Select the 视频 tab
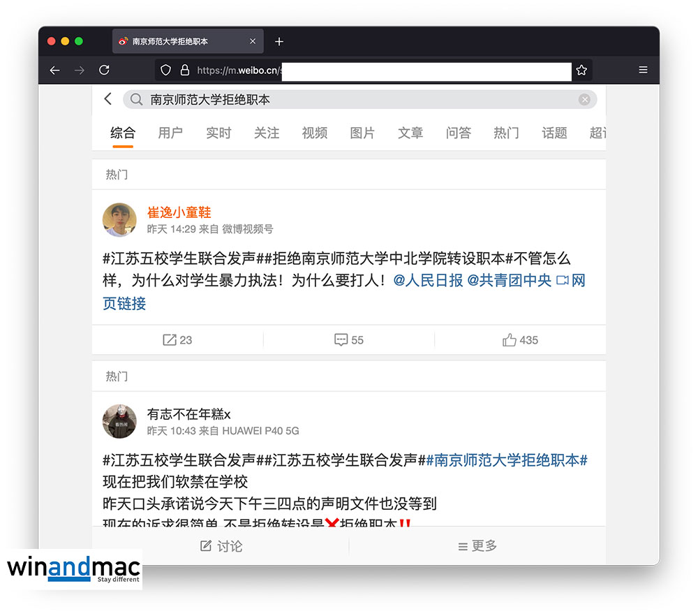The height and width of the screenshot is (616, 698). coord(315,133)
